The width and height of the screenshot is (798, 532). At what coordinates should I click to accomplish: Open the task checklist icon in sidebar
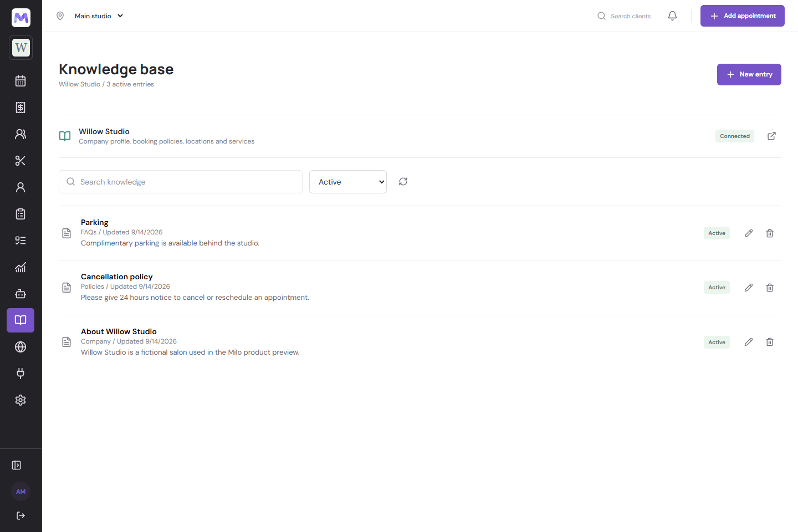[21, 241]
